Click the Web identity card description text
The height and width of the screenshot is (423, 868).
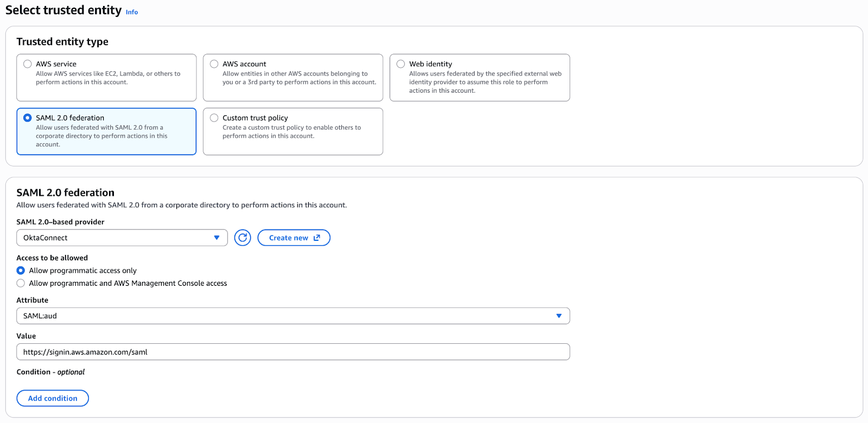[x=484, y=82]
